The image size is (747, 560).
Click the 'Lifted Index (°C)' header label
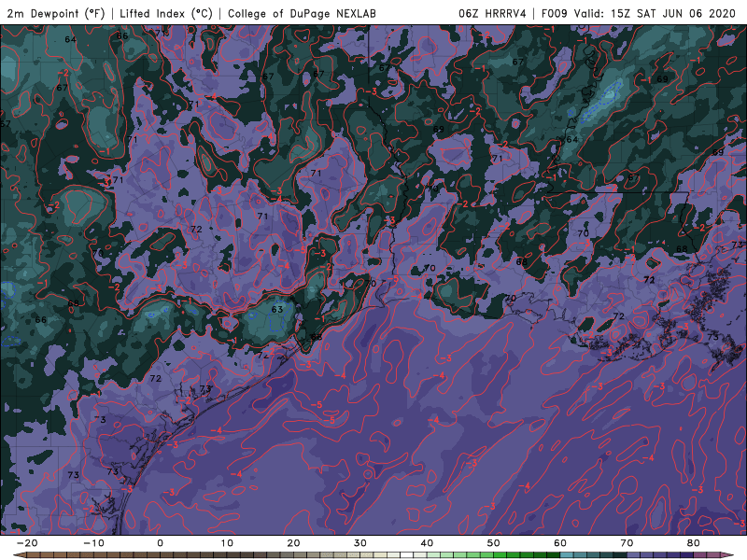166,14
